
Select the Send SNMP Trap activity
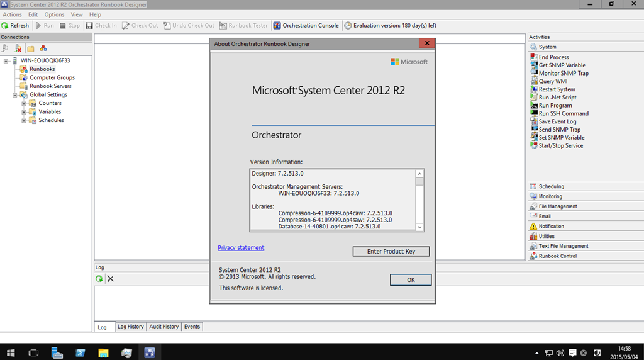pos(555,130)
